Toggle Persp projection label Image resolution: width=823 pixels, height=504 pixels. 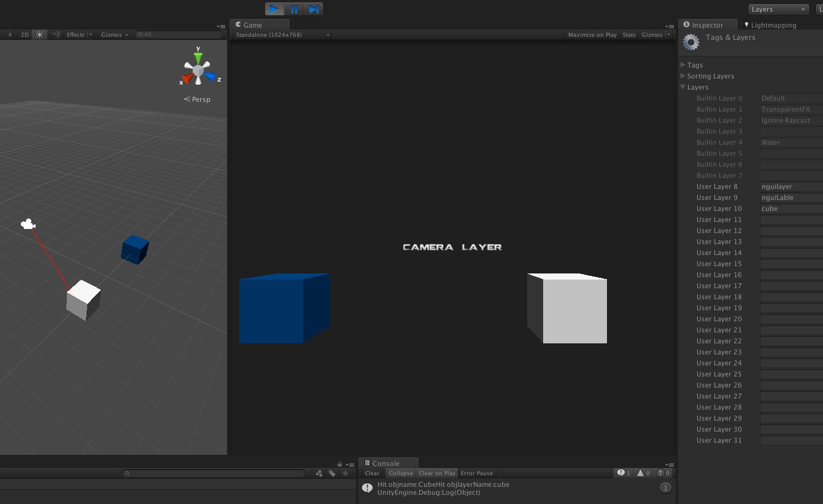click(x=198, y=99)
